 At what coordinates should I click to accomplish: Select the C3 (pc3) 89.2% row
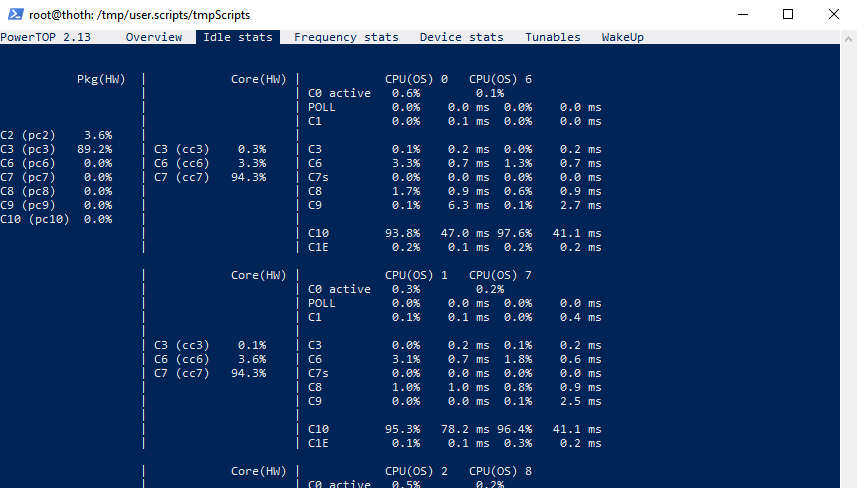coord(56,149)
